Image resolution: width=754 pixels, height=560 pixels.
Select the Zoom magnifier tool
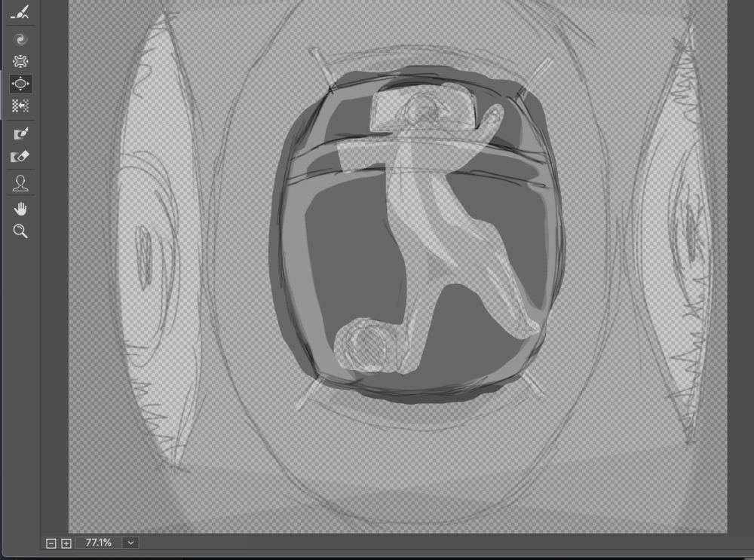[x=20, y=231]
